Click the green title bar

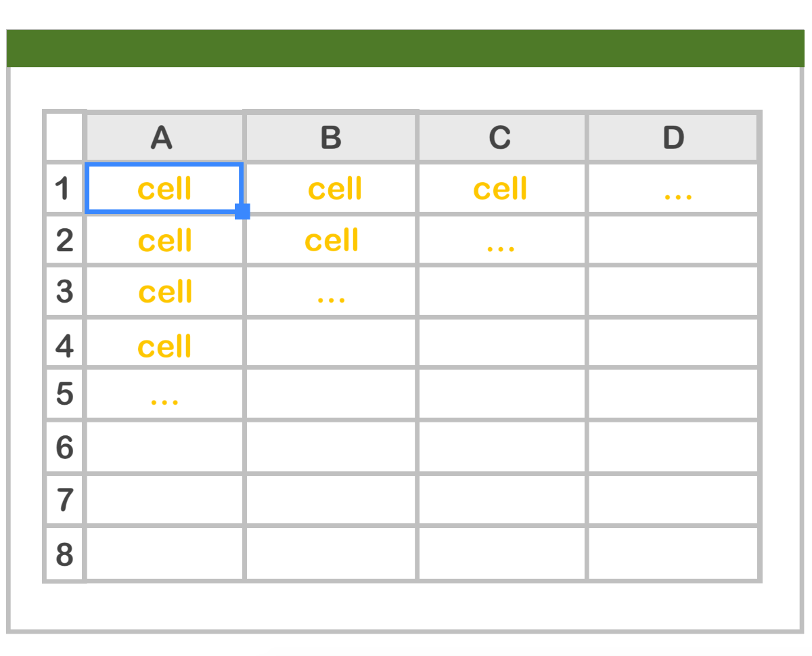pyautogui.click(x=405, y=48)
